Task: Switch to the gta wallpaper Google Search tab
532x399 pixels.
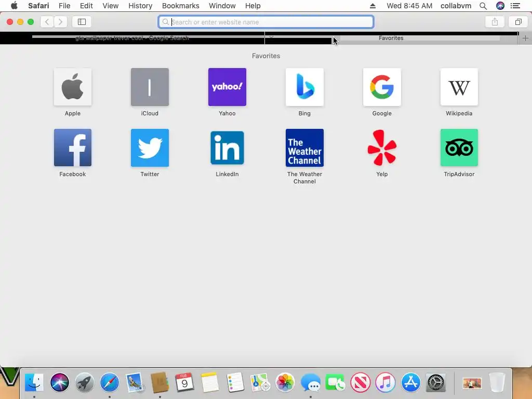Action: pyautogui.click(x=132, y=38)
